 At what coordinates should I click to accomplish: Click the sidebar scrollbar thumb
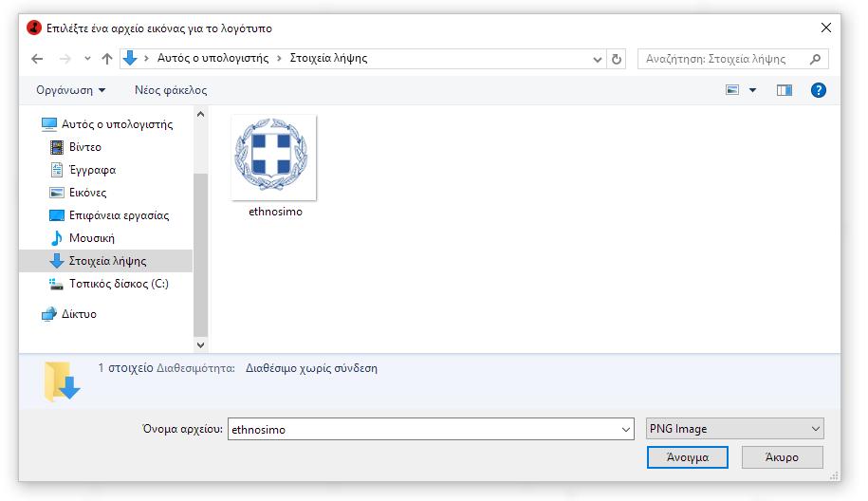(200, 254)
